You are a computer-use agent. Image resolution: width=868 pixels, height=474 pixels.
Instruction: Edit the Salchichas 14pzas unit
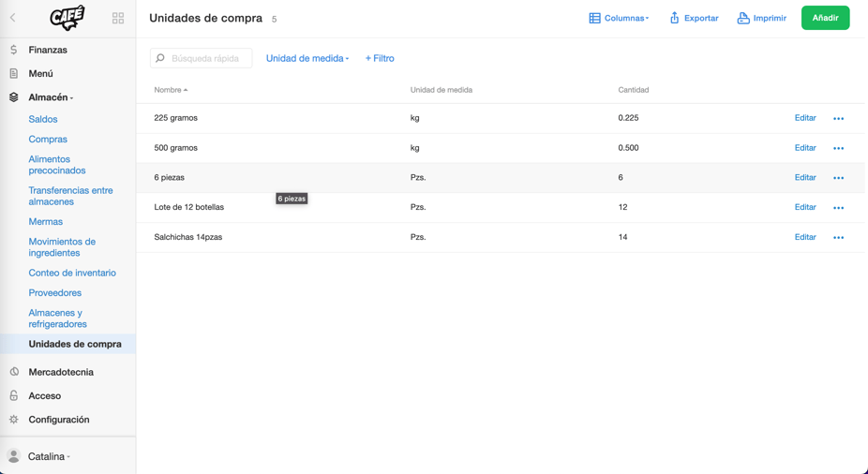click(x=805, y=237)
